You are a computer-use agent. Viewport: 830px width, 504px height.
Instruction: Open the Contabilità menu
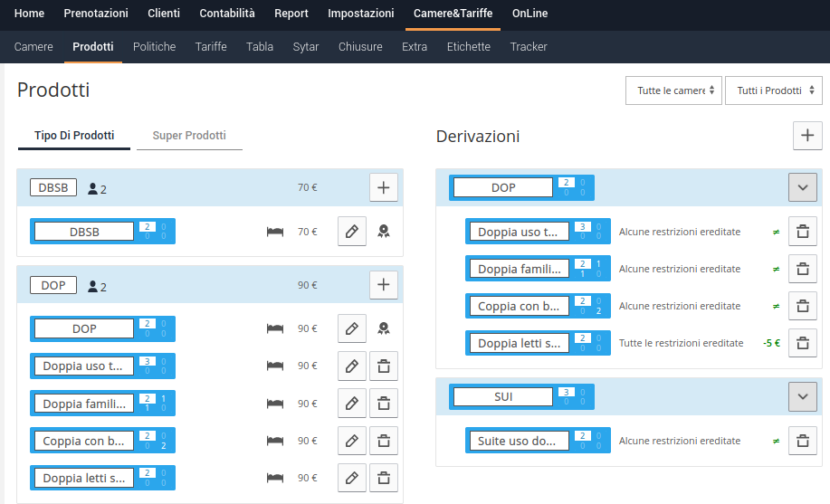tap(227, 14)
